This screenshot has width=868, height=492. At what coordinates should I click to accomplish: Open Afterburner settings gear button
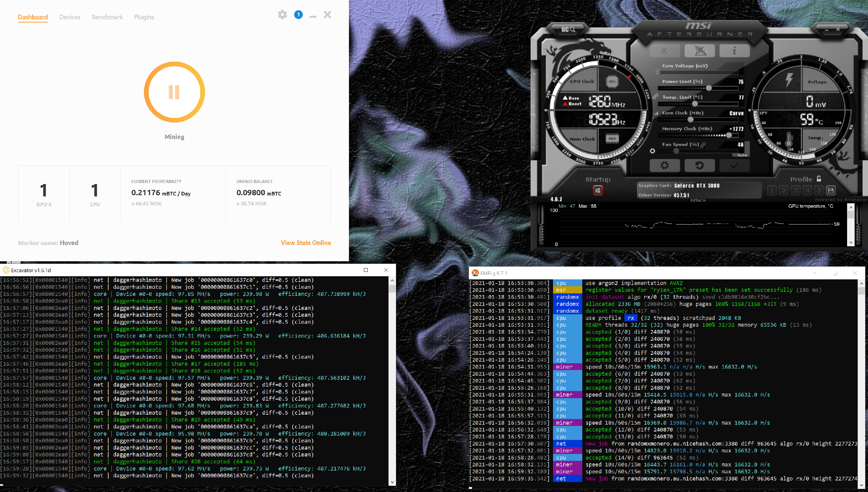click(x=665, y=165)
